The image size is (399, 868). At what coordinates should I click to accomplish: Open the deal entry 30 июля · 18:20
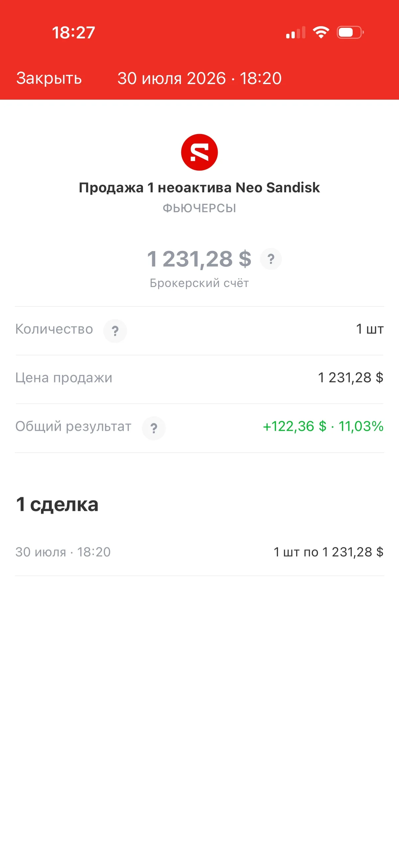pos(199,552)
